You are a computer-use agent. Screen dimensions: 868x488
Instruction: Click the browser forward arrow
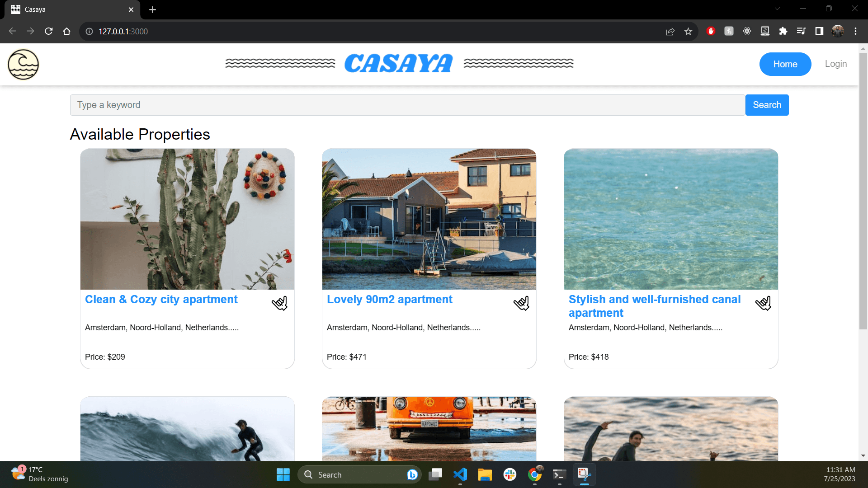(x=30, y=31)
